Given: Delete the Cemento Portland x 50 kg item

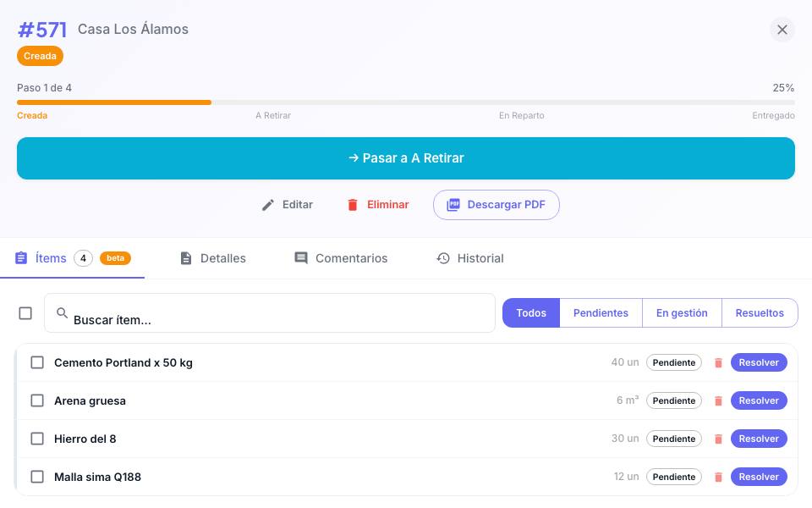Looking at the screenshot, I should click(718, 363).
